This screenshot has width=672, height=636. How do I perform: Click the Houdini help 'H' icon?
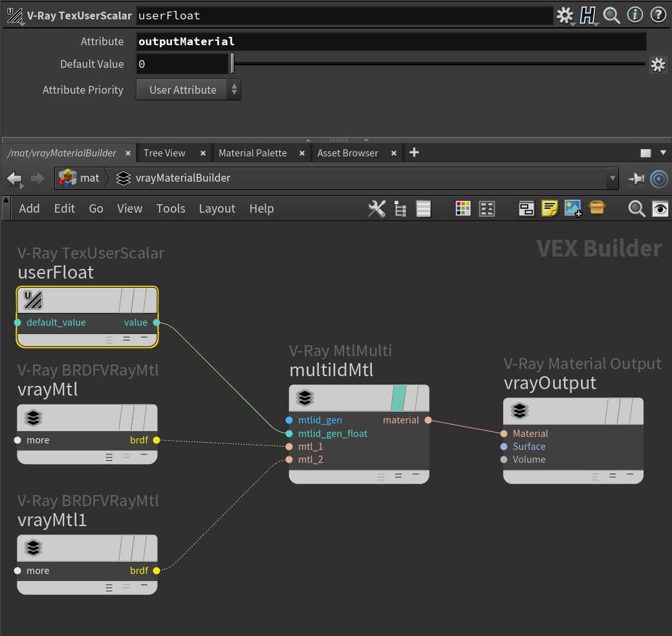point(587,16)
